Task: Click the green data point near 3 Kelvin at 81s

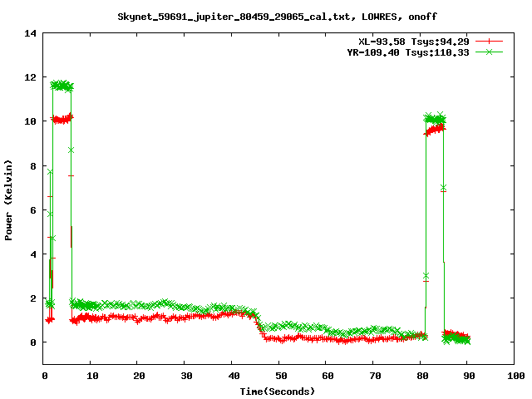Action: tap(426, 275)
